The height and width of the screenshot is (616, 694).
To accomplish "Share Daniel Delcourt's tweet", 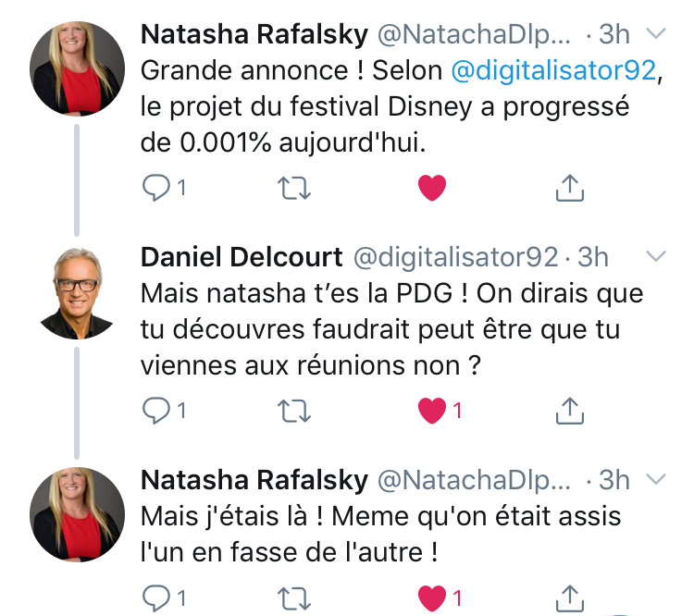I will 569,410.
